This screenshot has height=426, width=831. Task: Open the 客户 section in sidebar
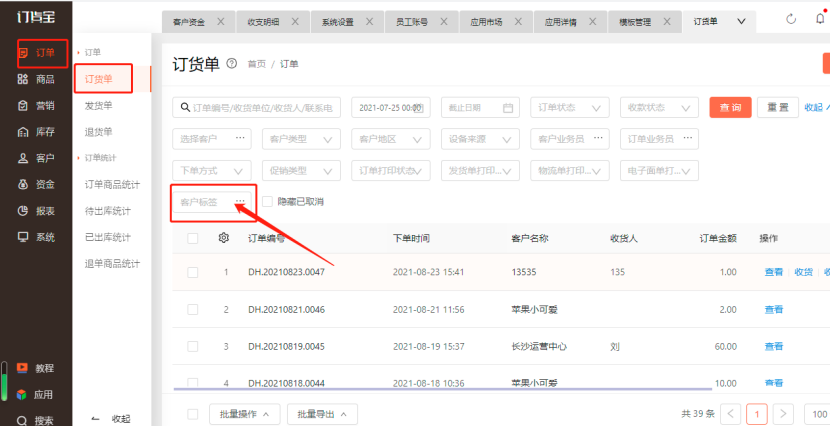pos(37,158)
